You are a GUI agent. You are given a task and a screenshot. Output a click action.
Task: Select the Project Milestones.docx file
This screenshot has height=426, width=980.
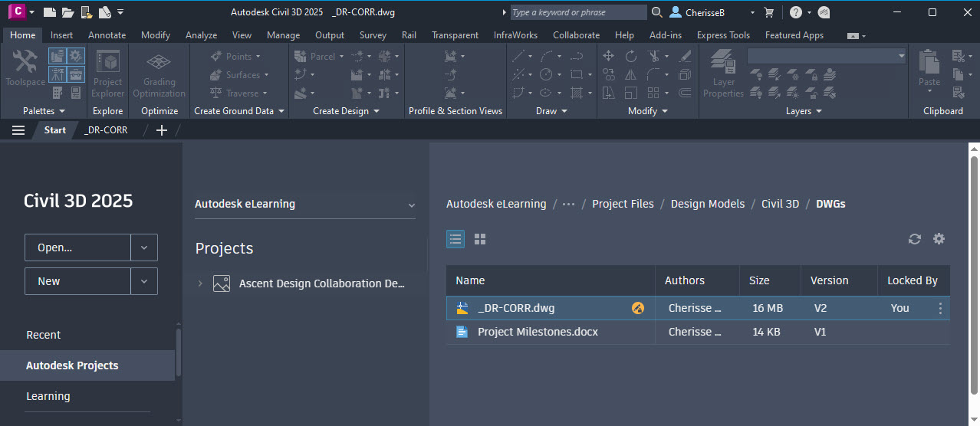tap(538, 332)
